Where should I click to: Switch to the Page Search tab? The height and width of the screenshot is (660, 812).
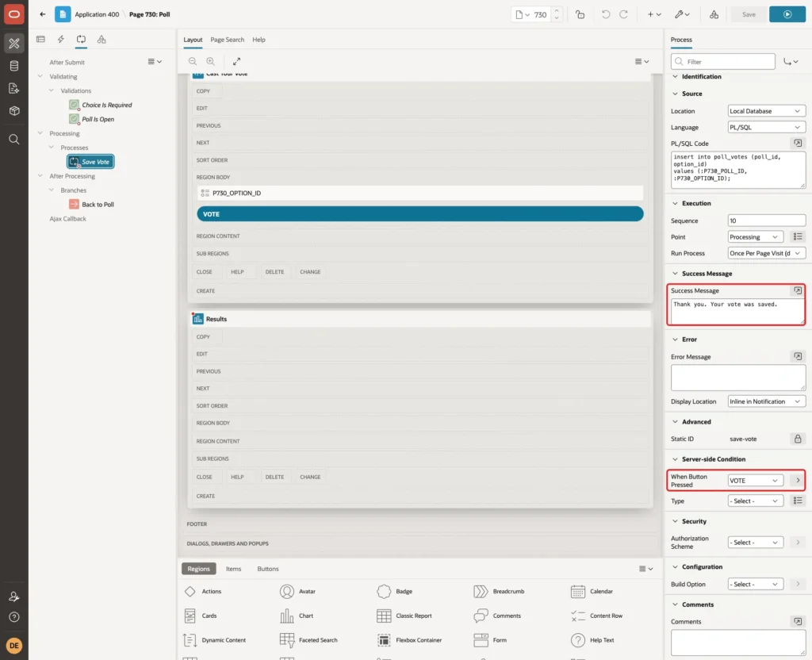point(227,40)
